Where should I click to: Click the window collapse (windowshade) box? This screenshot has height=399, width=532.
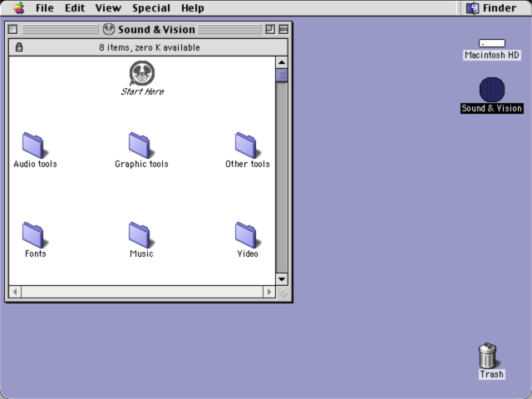point(283,29)
